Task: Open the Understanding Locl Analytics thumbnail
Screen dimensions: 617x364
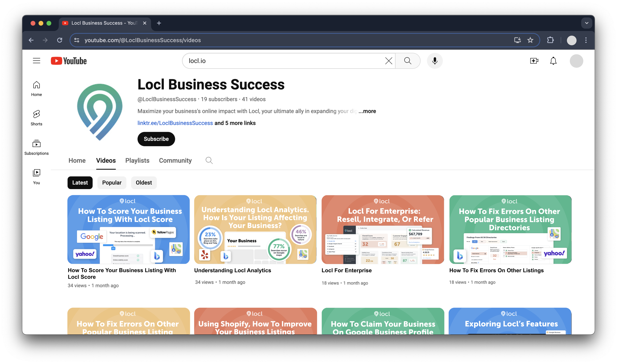Action: (255, 229)
